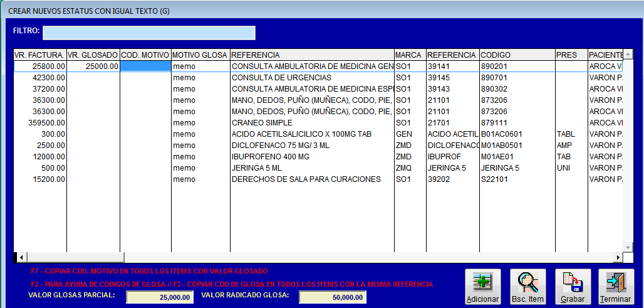
Task: Exit using the Terminar button
Action: pyautogui.click(x=616, y=287)
